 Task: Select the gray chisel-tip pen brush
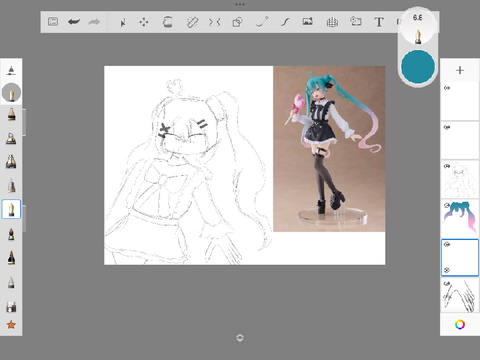click(x=11, y=186)
